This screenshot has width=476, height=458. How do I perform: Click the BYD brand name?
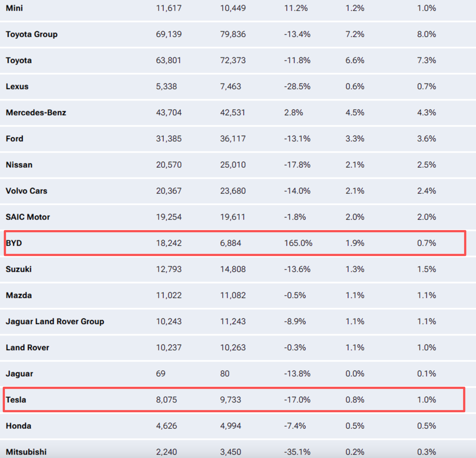(14, 243)
